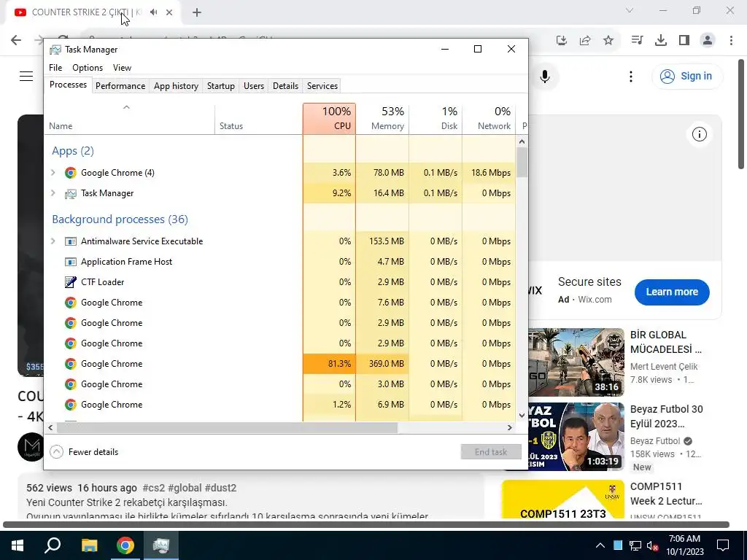
Task: Select Chrome process using 1.2% CPU
Action: pos(279,404)
